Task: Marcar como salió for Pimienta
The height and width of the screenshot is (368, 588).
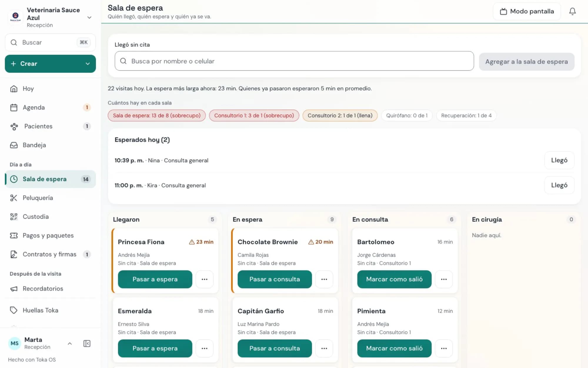Action: [x=394, y=348]
